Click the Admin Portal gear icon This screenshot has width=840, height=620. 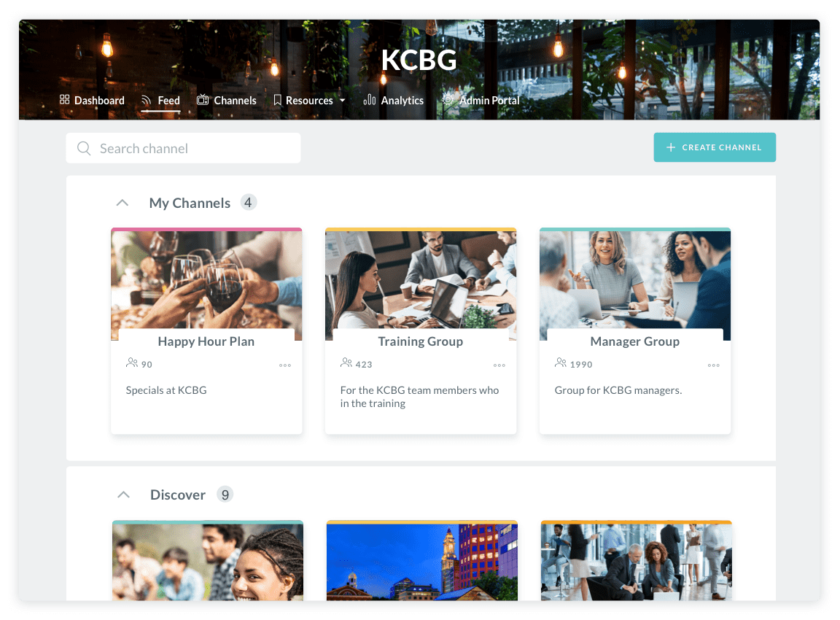coord(448,100)
